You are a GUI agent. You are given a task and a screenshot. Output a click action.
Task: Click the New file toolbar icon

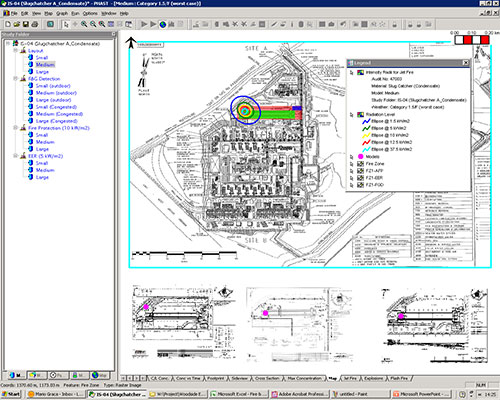(x=8, y=24)
